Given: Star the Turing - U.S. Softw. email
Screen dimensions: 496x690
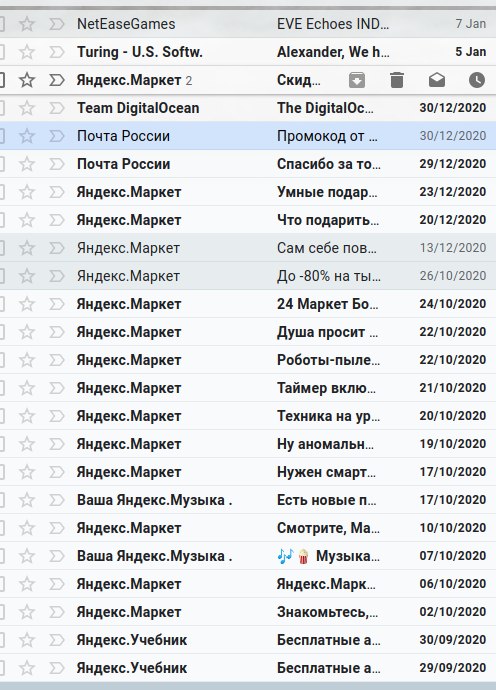Looking at the screenshot, I should (27, 52).
